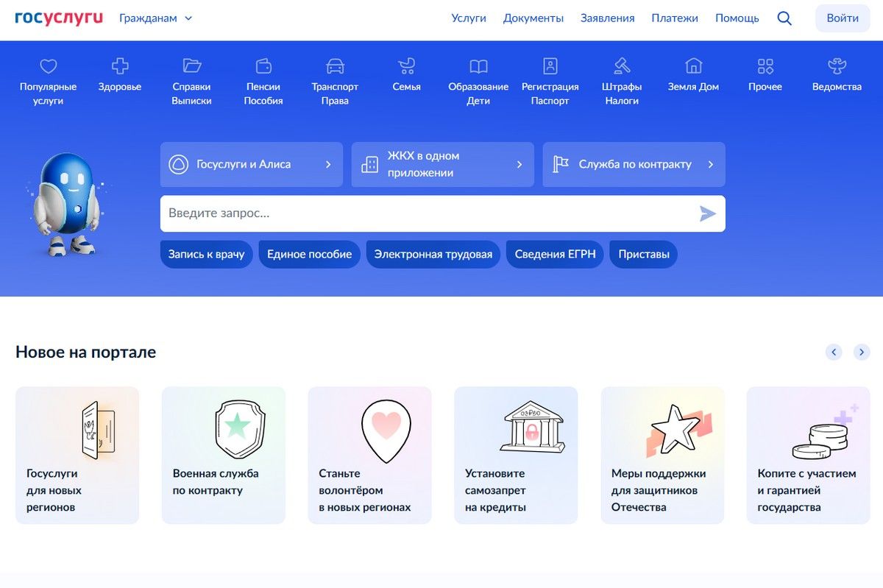Open the Платежи menu item
The image size is (883, 588).
pos(675,18)
